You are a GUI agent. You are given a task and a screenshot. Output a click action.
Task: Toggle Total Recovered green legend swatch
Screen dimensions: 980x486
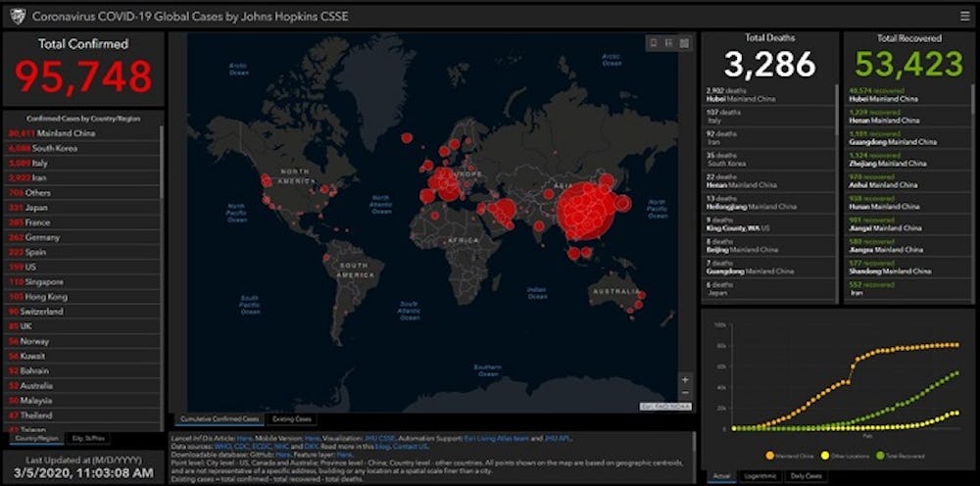(881, 456)
